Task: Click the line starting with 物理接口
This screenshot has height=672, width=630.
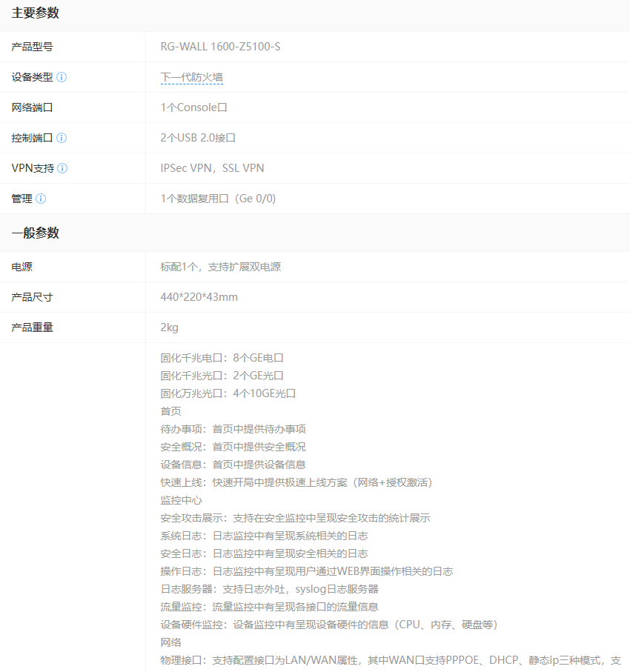Action: point(391,660)
